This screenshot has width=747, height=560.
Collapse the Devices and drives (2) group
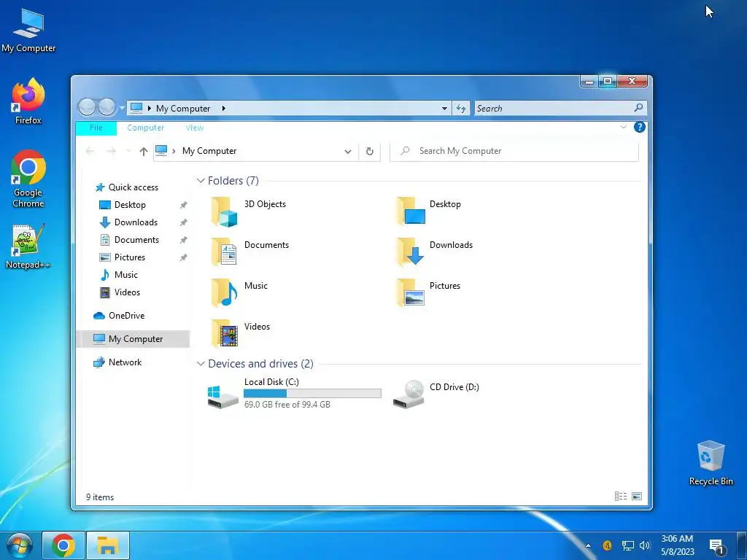click(201, 364)
